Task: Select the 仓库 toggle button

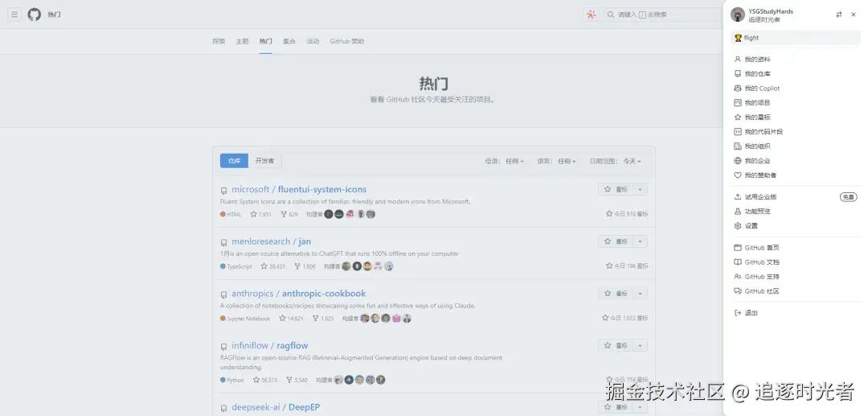Action: coord(234,161)
